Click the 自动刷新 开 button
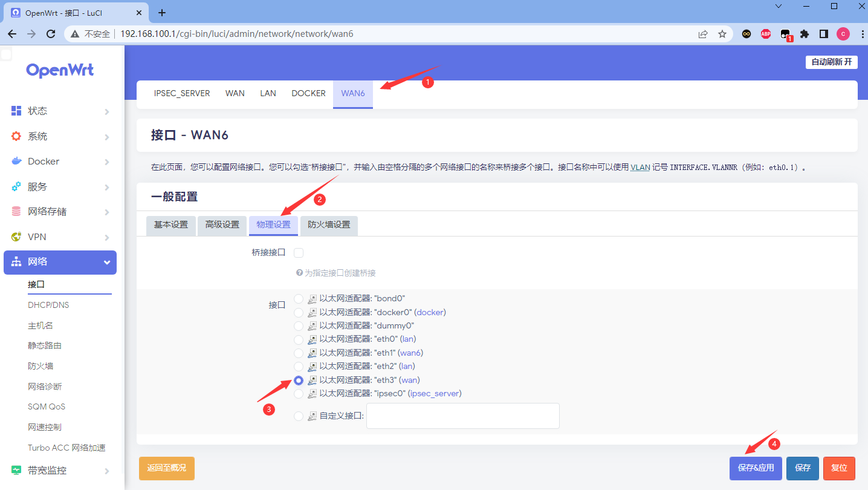Image resolution: width=868 pixels, height=490 pixels. [831, 62]
